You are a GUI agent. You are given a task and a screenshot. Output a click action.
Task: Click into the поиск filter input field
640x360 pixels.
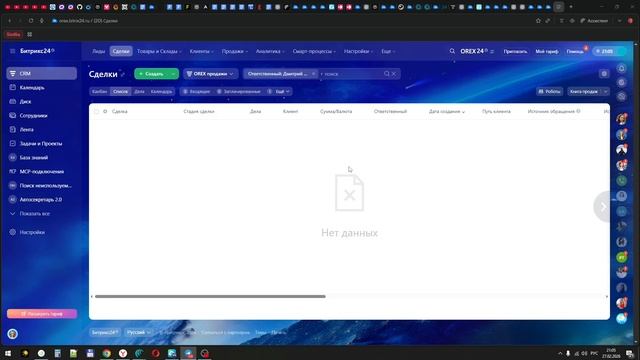click(351, 74)
